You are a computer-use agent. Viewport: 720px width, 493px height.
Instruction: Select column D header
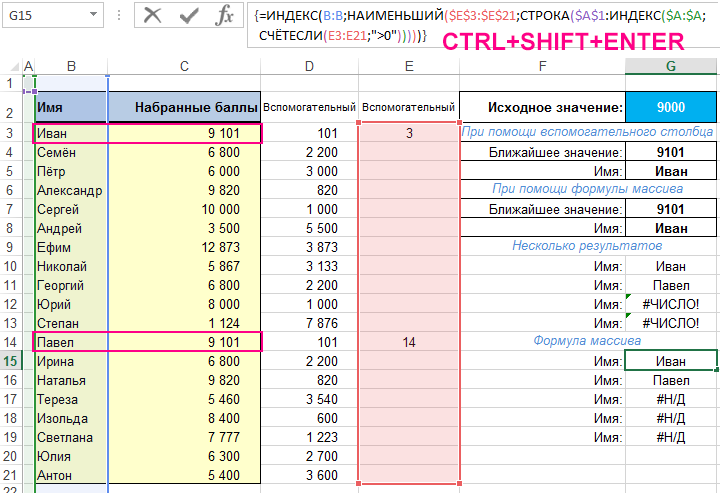[x=309, y=66]
